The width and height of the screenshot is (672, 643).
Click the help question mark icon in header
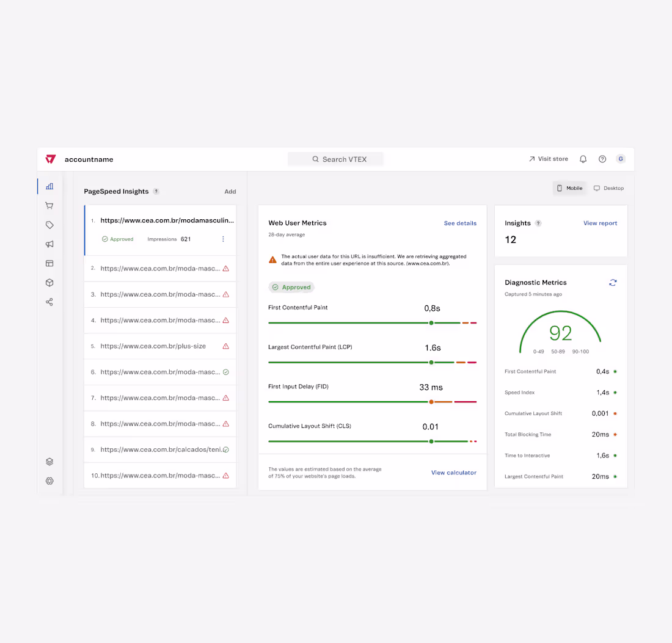point(602,159)
